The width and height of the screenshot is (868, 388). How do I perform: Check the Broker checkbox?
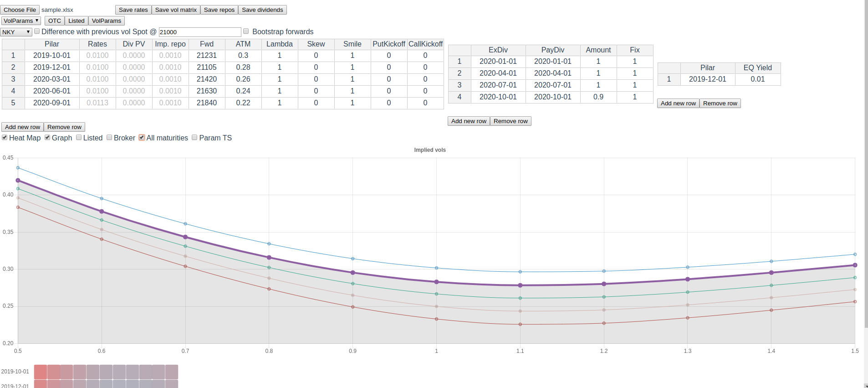point(109,137)
